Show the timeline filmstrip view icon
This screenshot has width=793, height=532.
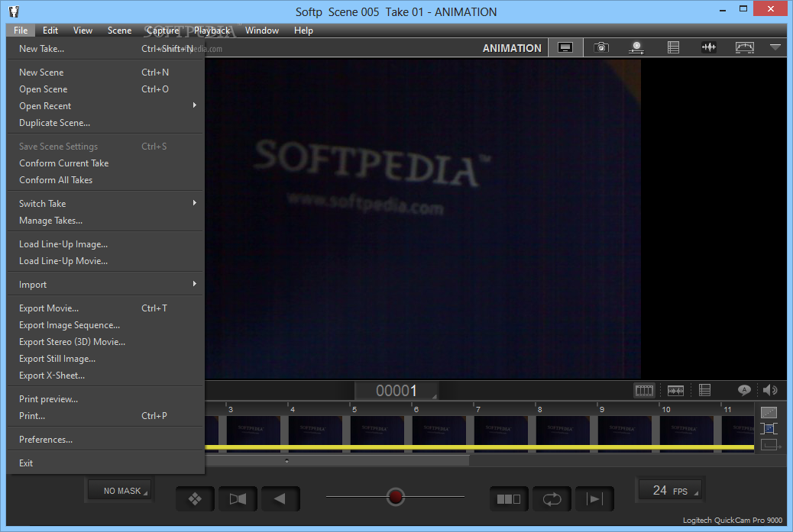click(x=644, y=390)
